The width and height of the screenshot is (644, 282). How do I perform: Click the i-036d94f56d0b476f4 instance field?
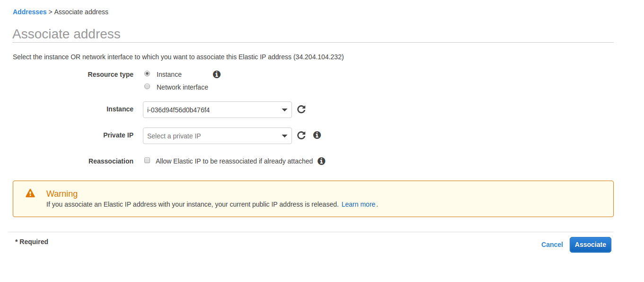click(x=217, y=110)
